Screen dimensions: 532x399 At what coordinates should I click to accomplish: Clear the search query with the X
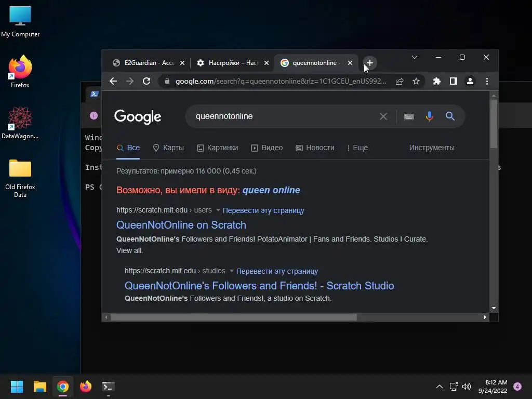click(383, 116)
